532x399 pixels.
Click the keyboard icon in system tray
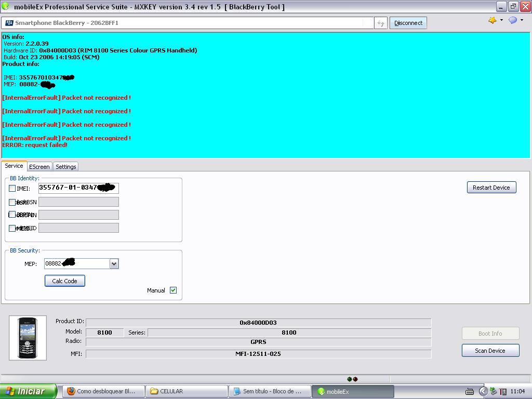pos(470,392)
